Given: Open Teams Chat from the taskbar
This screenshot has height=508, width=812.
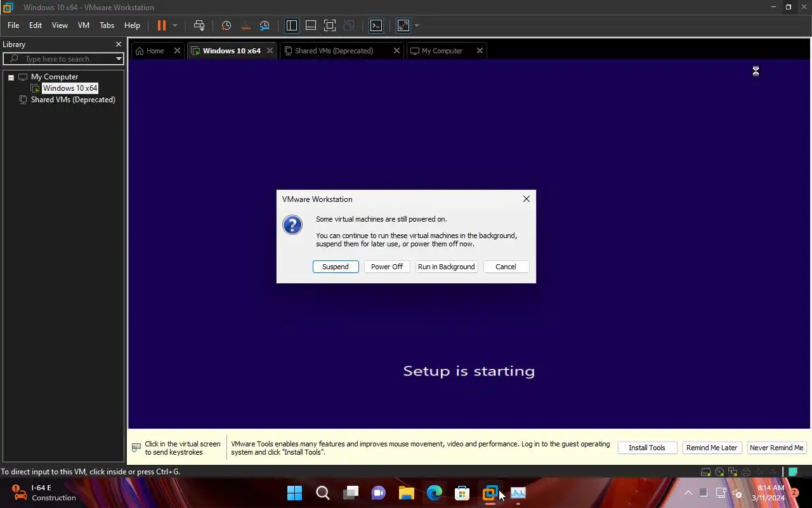Looking at the screenshot, I should [379, 493].
